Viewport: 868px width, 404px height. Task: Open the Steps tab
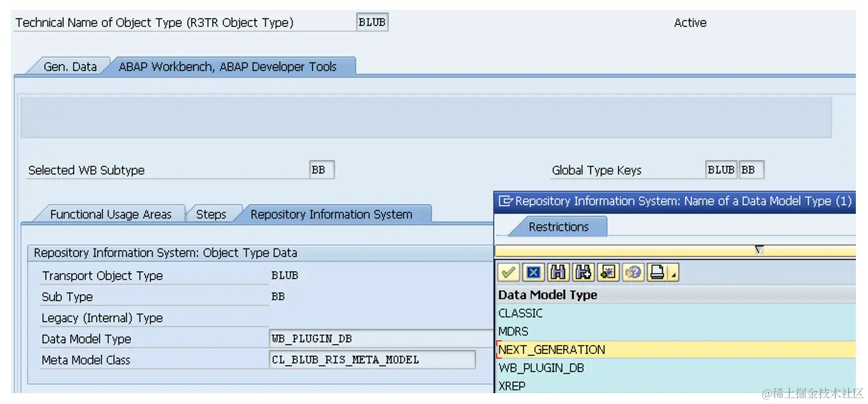(211, 214)
